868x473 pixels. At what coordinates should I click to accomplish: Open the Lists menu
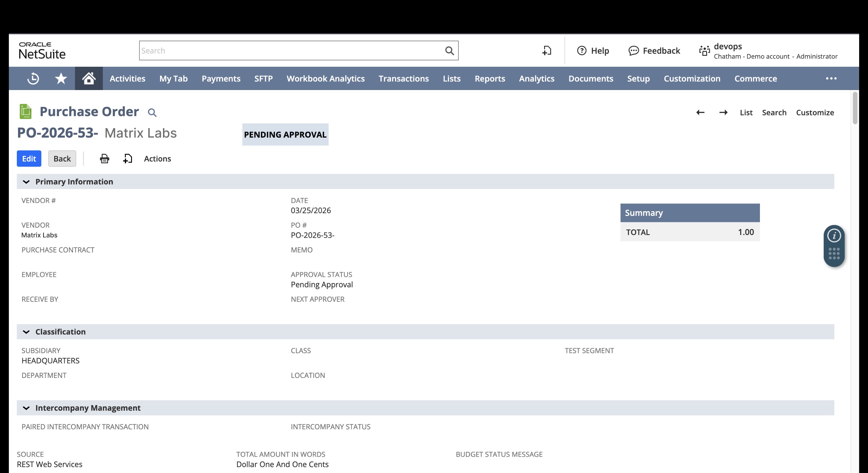point(451,79)
